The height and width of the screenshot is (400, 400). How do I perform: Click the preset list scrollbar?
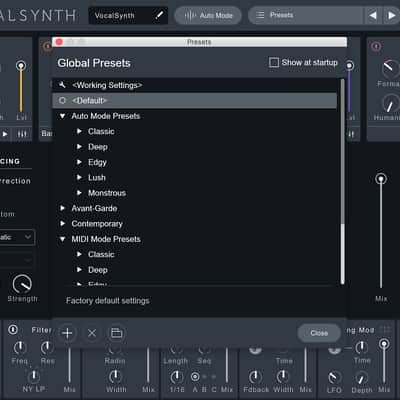click(x=342, y=254)
